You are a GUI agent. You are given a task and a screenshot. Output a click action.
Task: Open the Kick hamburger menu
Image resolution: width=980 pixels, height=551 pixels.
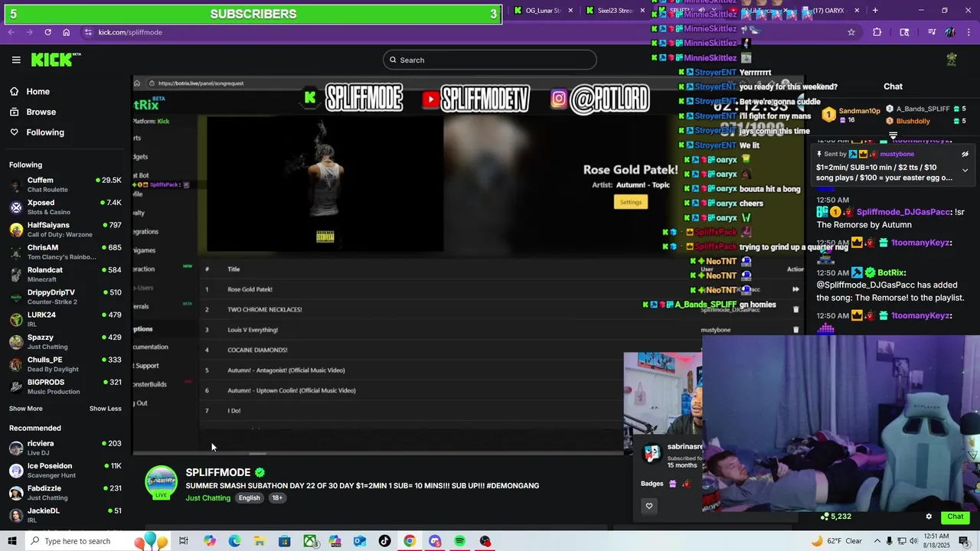(16, 60)
